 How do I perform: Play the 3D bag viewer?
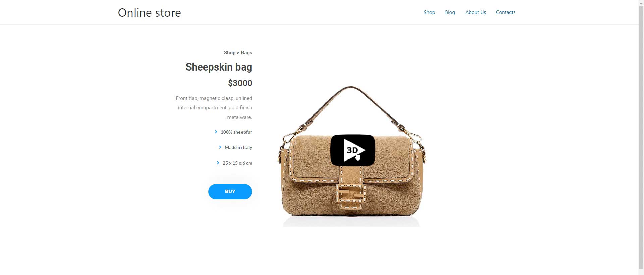[x=353, y=150]
